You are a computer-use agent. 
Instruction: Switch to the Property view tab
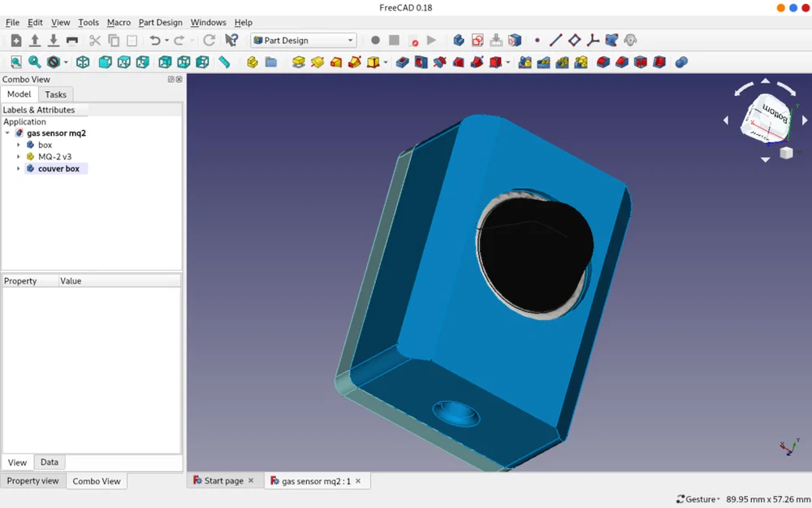pos(32,480)
